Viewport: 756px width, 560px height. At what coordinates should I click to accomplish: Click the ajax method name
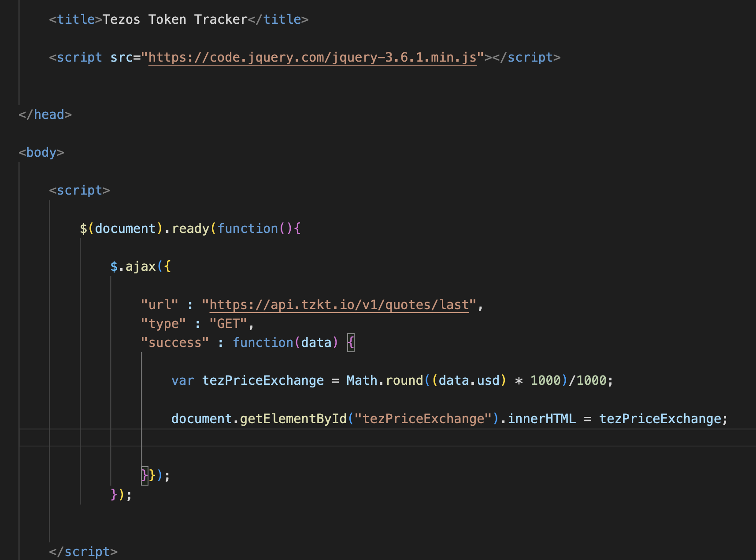tap(141, 267)
